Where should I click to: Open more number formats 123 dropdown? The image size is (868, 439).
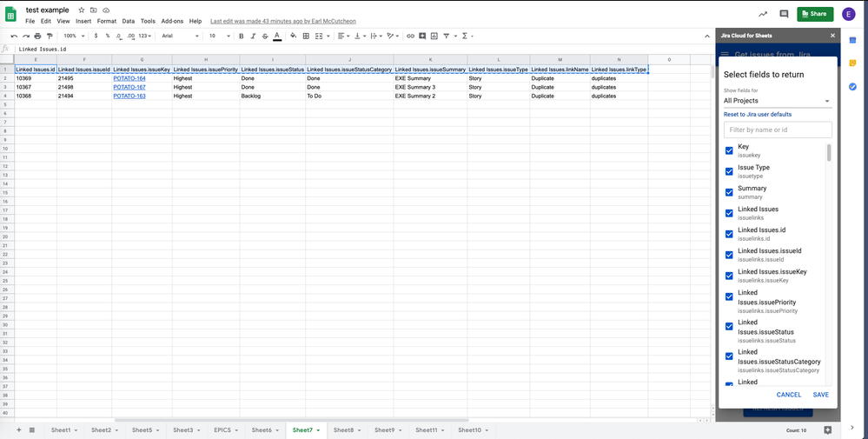(x=145, y=36)
